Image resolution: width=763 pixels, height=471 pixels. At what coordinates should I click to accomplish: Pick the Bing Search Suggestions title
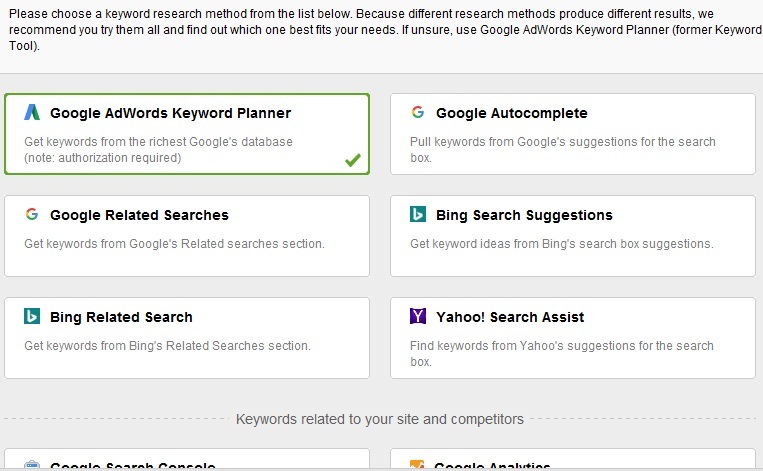(x=524, y=215)
